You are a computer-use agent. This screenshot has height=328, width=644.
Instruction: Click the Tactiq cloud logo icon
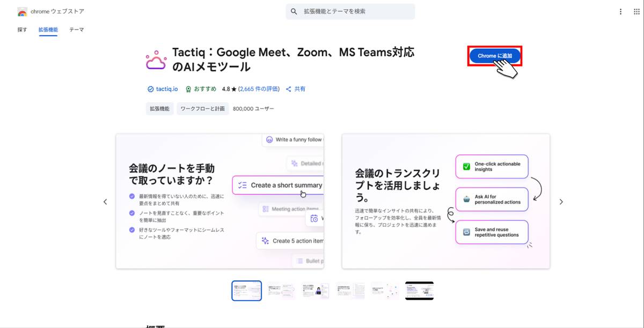coord(156,60)
